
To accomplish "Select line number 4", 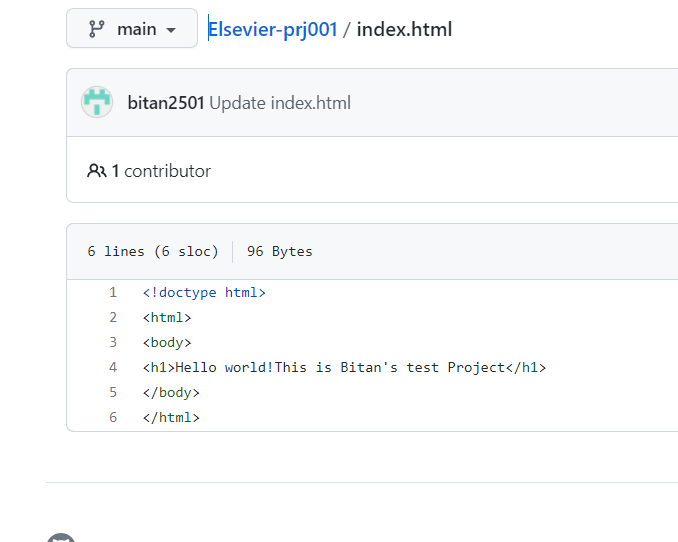I will coord(113,367).
